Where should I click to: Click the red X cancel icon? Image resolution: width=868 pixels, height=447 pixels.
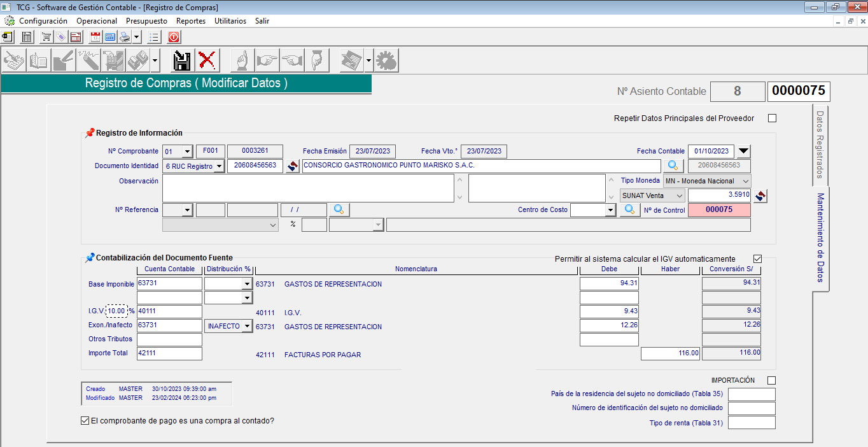(x=206, y=61)
